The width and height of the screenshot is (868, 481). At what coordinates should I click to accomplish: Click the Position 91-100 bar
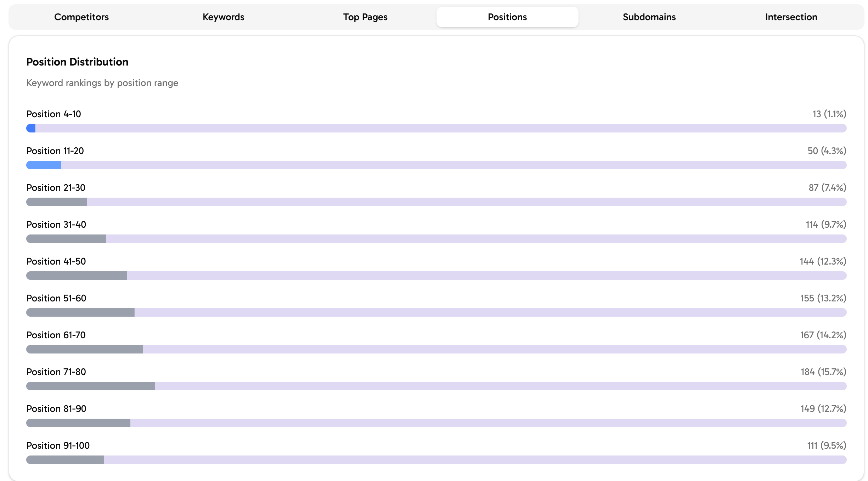coord(436,460)
